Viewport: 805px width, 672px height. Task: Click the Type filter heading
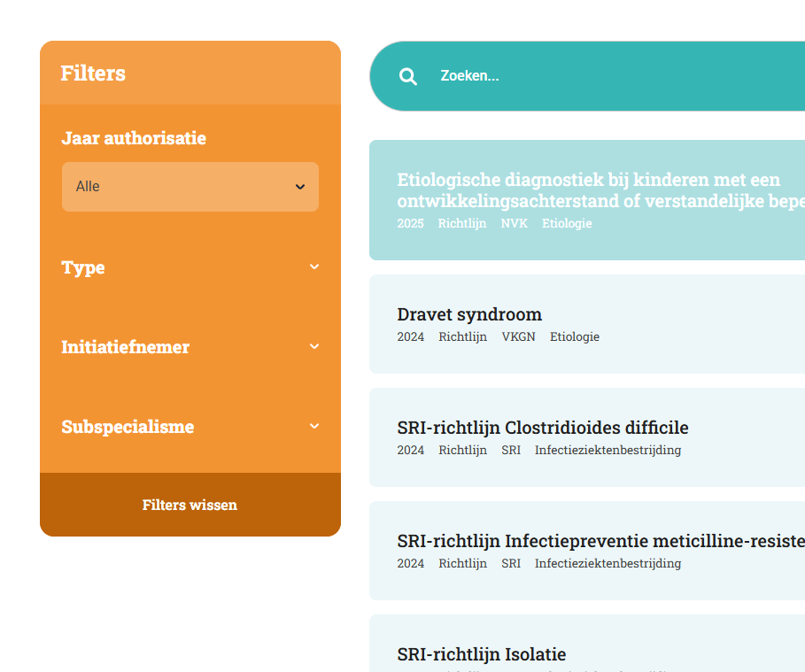pyautogui.click(x=83, y=267)
